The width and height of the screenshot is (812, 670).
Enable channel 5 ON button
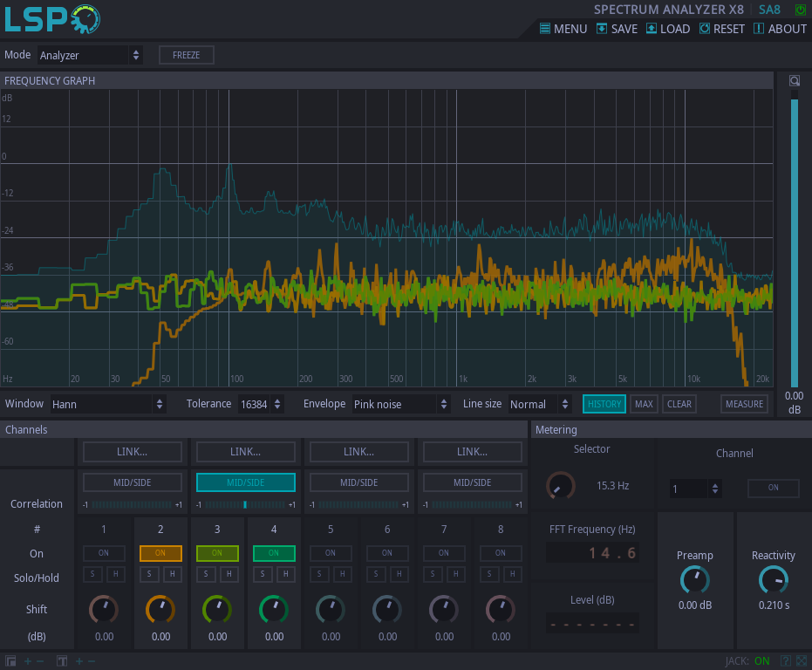pos(331,553)
